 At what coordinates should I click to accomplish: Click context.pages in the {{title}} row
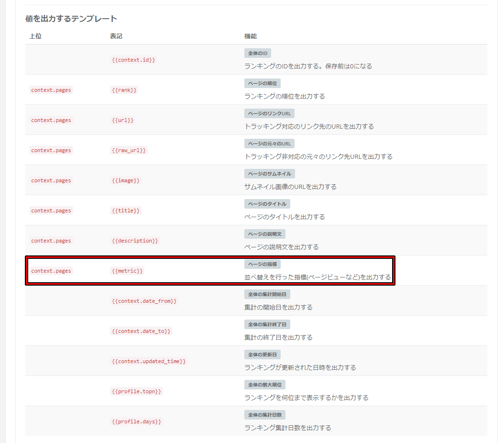pyautogui.click(x=51, y=211)
